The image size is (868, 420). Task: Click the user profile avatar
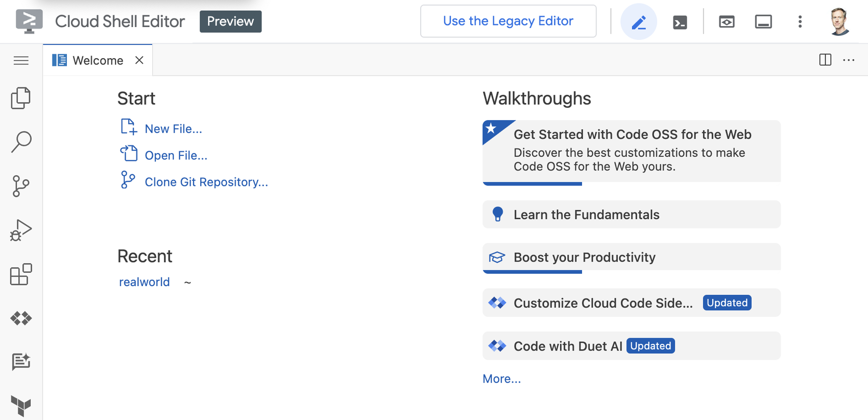839,21
